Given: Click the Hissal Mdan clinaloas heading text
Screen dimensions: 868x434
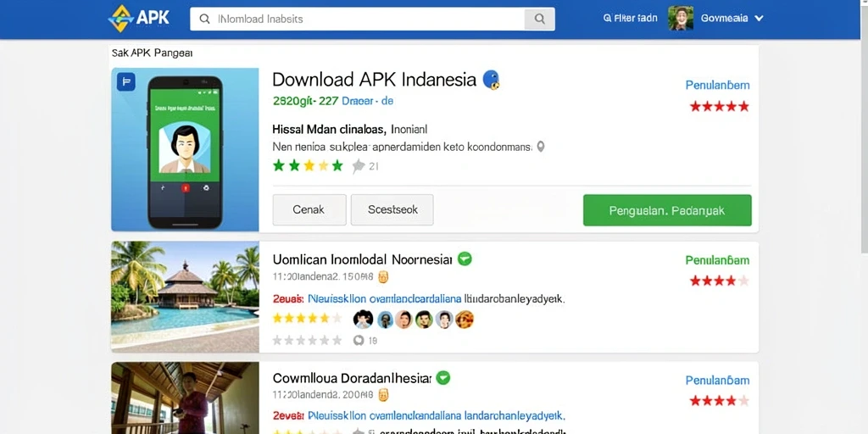Looking at the screenshot, I should pos(329,130).
